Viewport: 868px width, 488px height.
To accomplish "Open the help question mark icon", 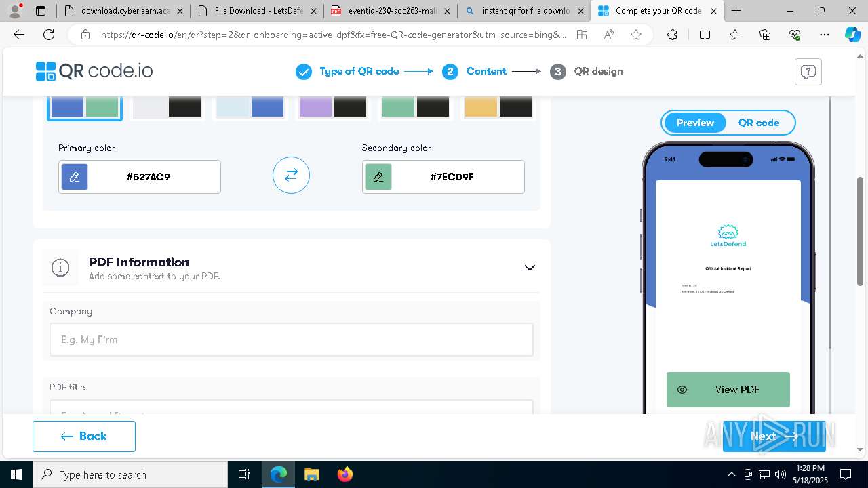I will click(808, 72).
